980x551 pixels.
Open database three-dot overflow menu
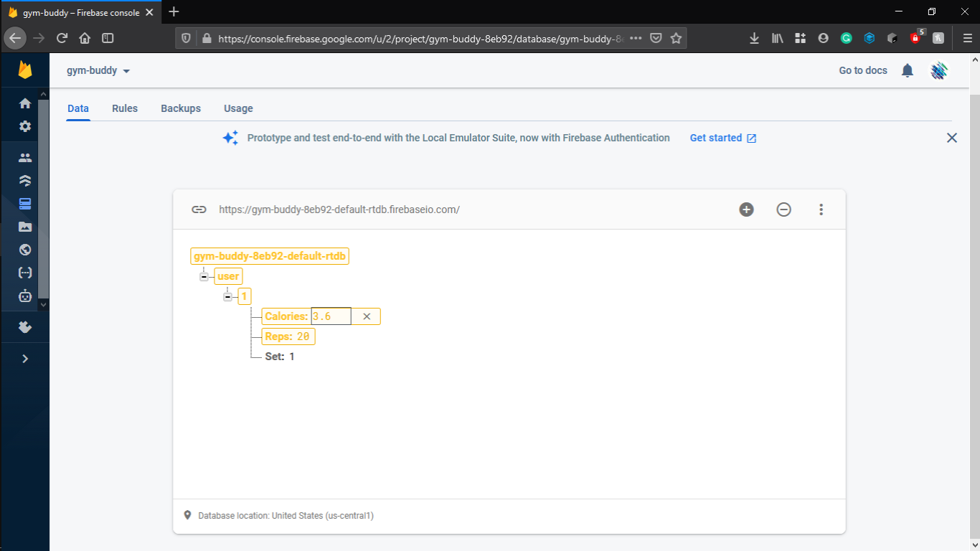821,209
